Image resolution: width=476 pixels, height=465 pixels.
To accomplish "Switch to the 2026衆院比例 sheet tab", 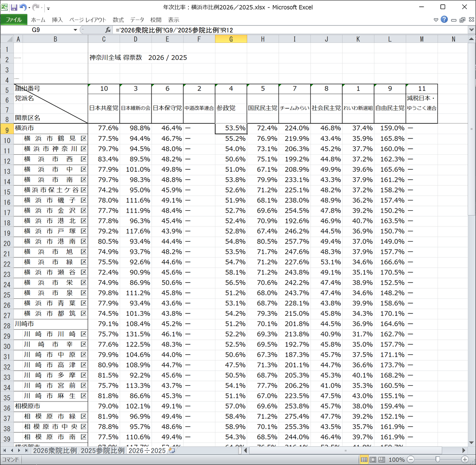I will coord(55,450).
